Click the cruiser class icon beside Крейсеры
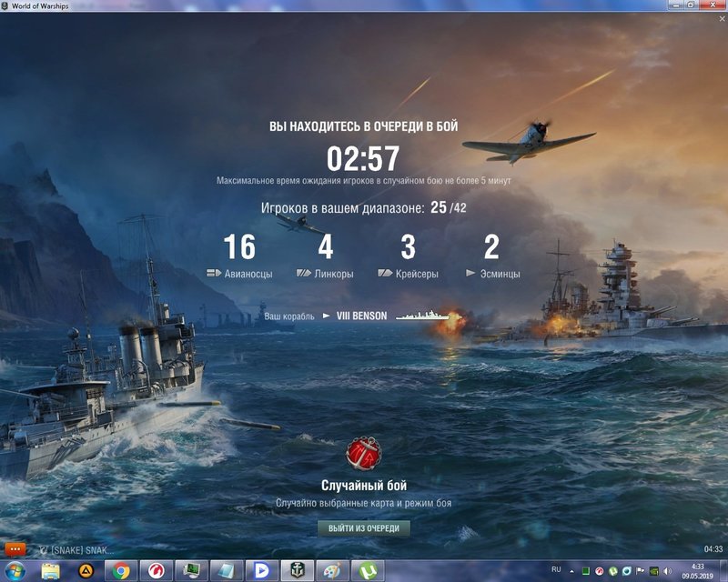This screenshot has height=582, width=728. (x=385, y=273)
